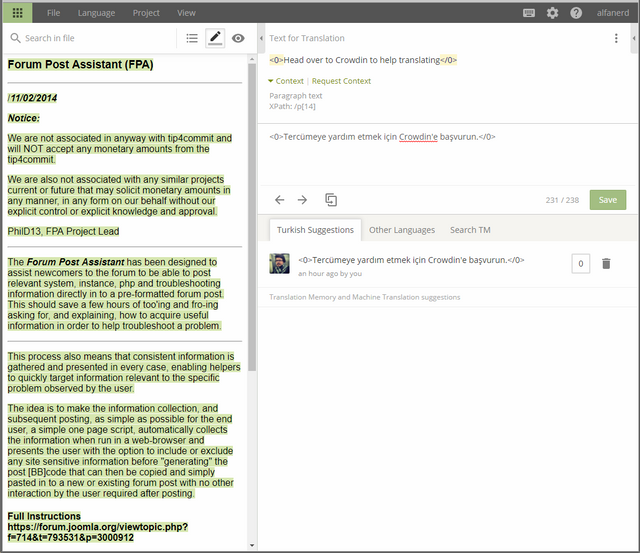Screen dimensions: 640x553
Task: Click the 'Text for Translation' header
Action: click(307, 38)
